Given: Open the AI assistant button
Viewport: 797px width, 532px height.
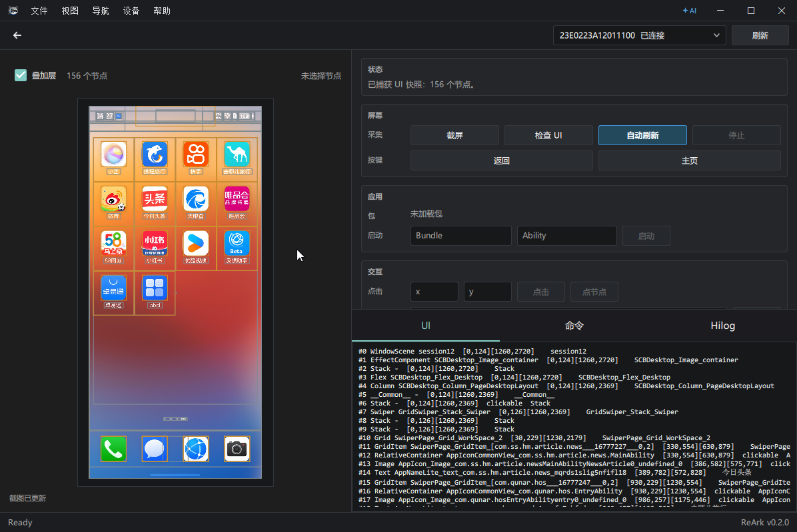Looking at the screenshot, I should pyautogui.click(x=689, y=11).
